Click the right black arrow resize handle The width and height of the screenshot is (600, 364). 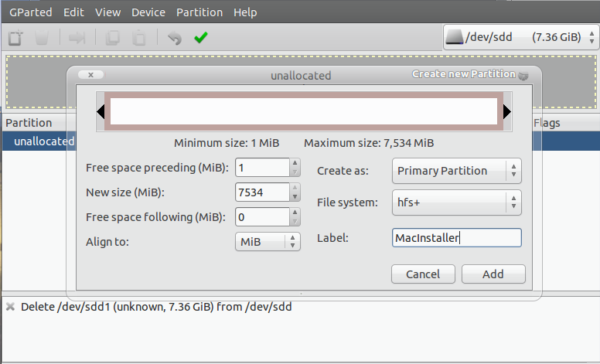point(507,111)
